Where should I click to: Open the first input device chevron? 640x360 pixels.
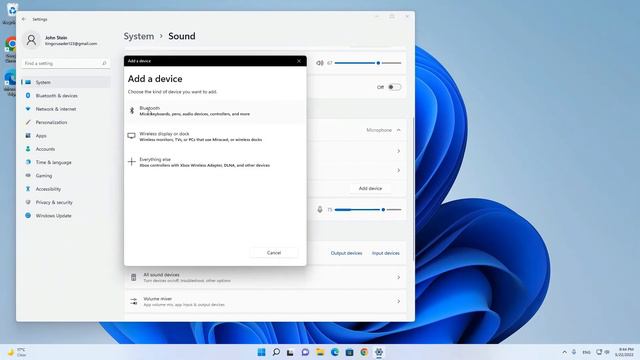coord(398,151)
